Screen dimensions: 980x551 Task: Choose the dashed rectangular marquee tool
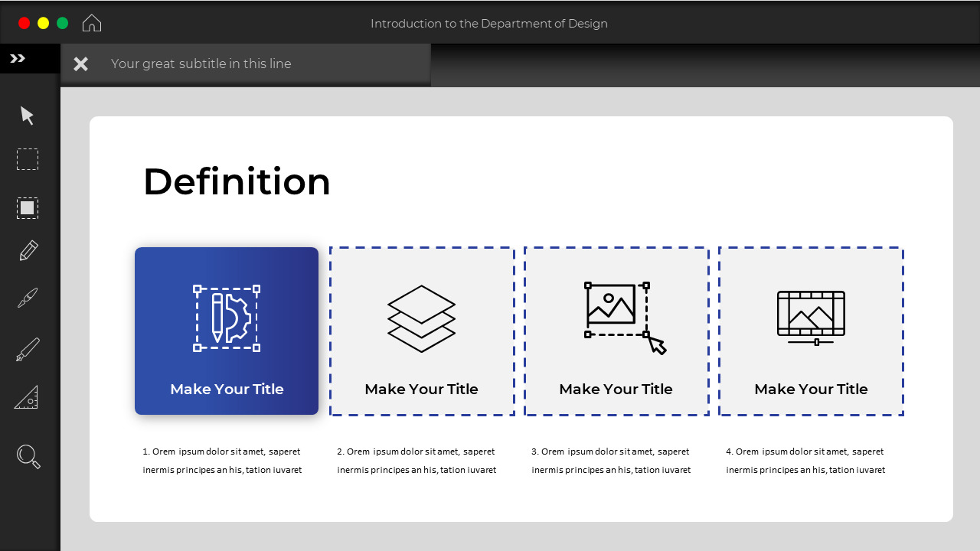click(27, 159)
